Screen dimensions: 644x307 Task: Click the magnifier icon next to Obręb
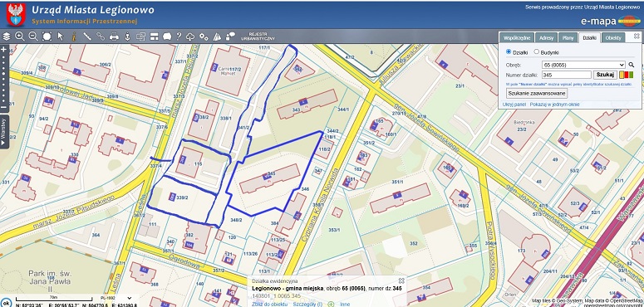632,65
